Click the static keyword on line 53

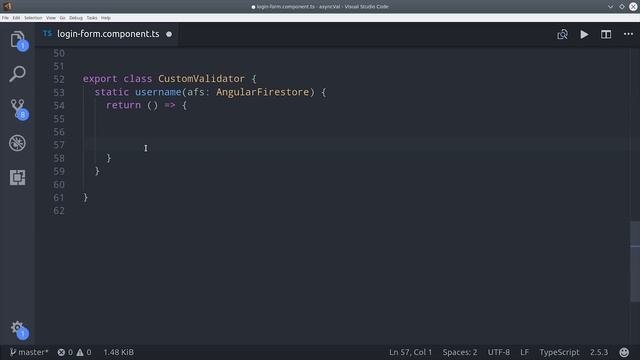pos(111,92)
